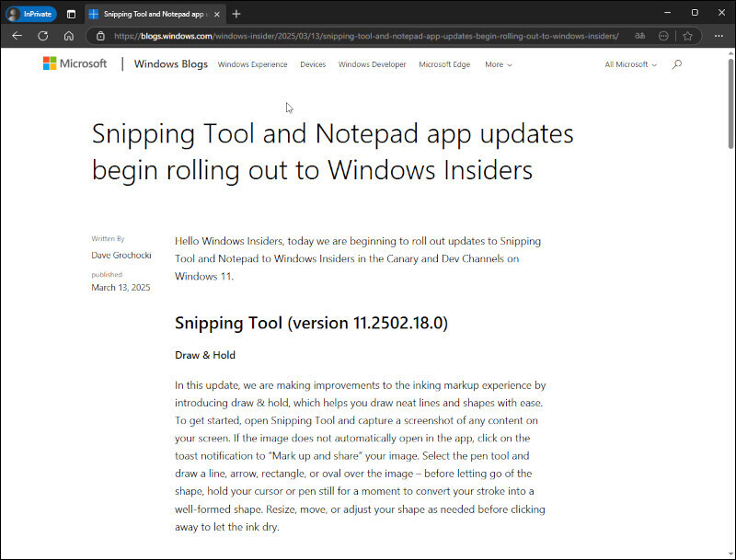736x560 pixels.
Task: Click the Draw & Hold subheading
Action: coord(205,355)
